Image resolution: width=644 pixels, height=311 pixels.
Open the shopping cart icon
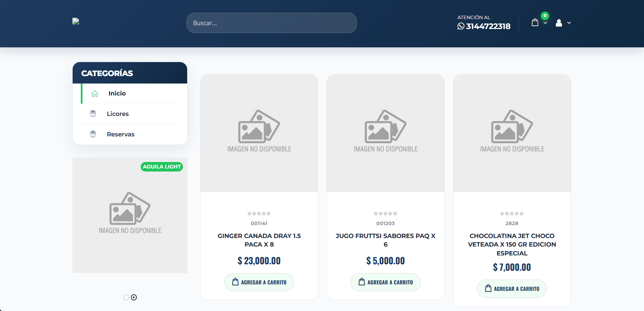(535, 22)
